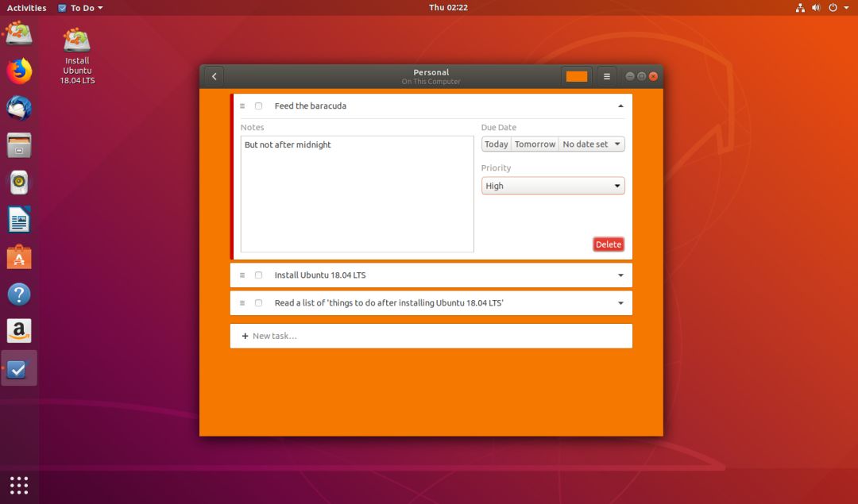
Task: Check the Read a list of things task
Action: pyautogui.click(x=259, y=303)
